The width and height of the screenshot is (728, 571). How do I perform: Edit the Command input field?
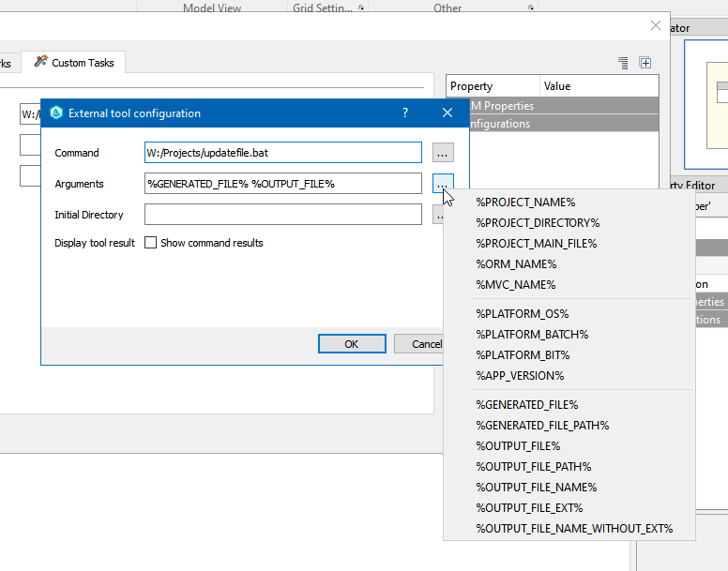click(282, 153)
